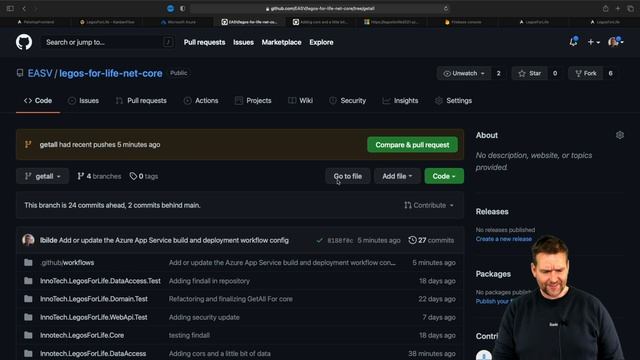Open the Releases heading link
Screen dimensions: 640x360
click(x=492, y=212)
